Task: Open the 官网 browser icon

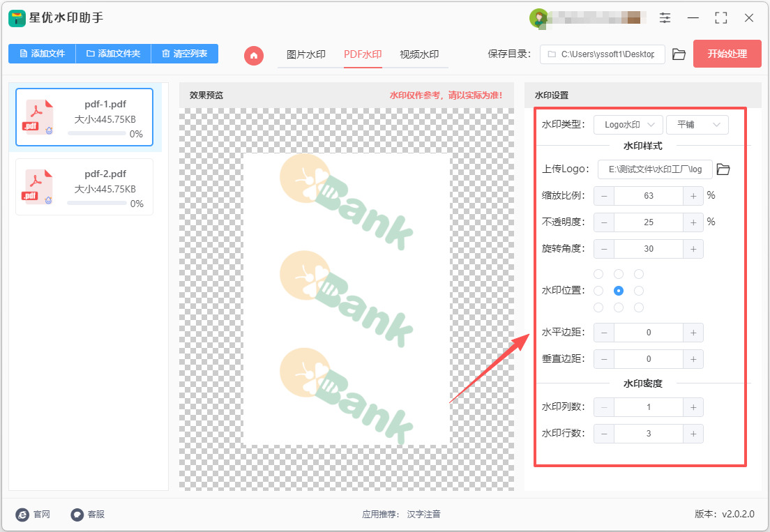Action: click(22, 515)
